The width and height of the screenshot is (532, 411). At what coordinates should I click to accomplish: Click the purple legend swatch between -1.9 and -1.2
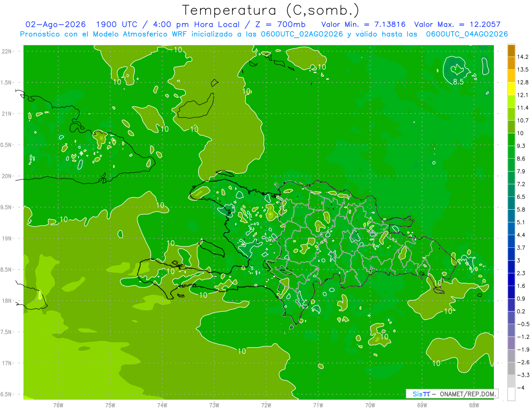coord(511,343)
